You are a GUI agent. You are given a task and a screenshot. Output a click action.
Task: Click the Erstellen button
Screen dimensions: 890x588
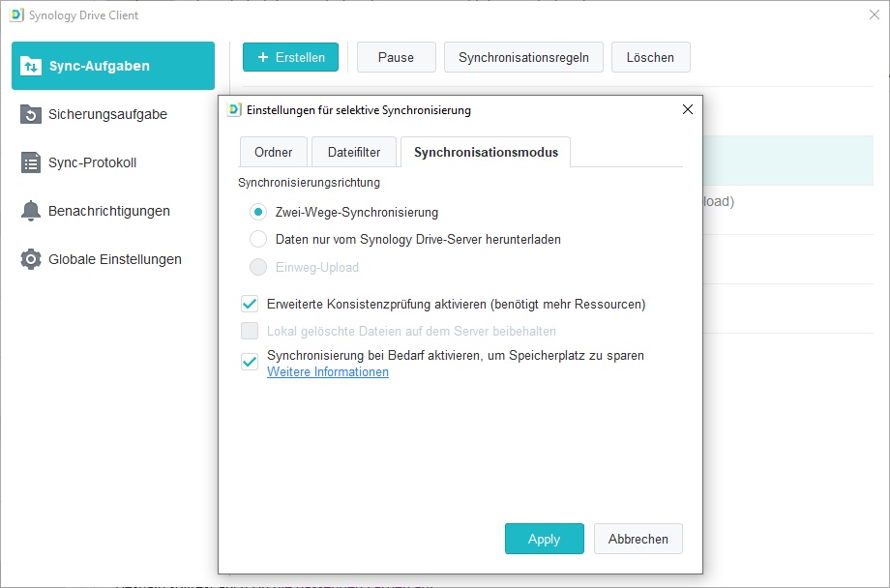click(x=290, y=57)
